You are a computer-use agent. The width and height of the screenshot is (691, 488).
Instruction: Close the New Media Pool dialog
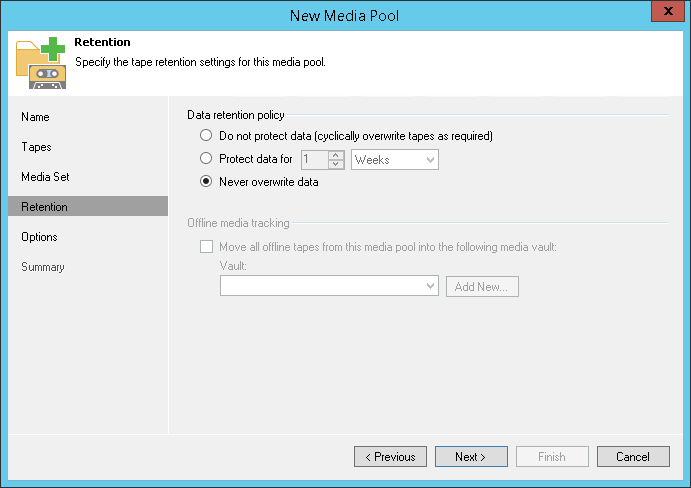[x=667, y=13]
